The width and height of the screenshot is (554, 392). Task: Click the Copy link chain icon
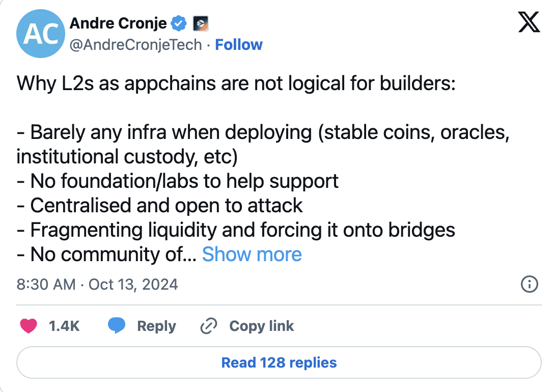click(x=208, y=326)
